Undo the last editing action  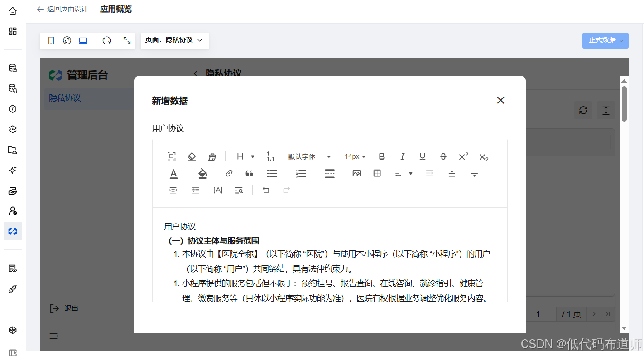[266, 190]
